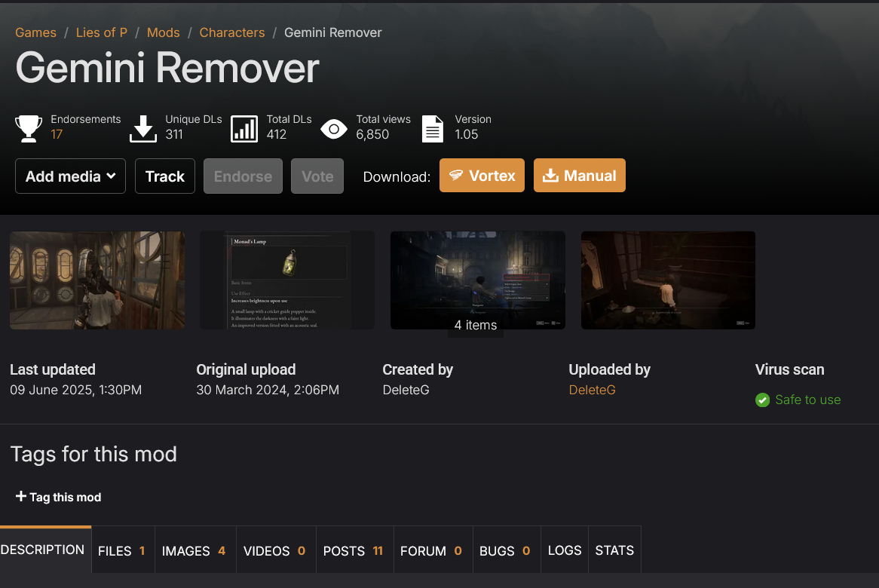Screen dimensions: 879x588
Task: Click the Gemini Remover page title
Action: click(167, 69)
